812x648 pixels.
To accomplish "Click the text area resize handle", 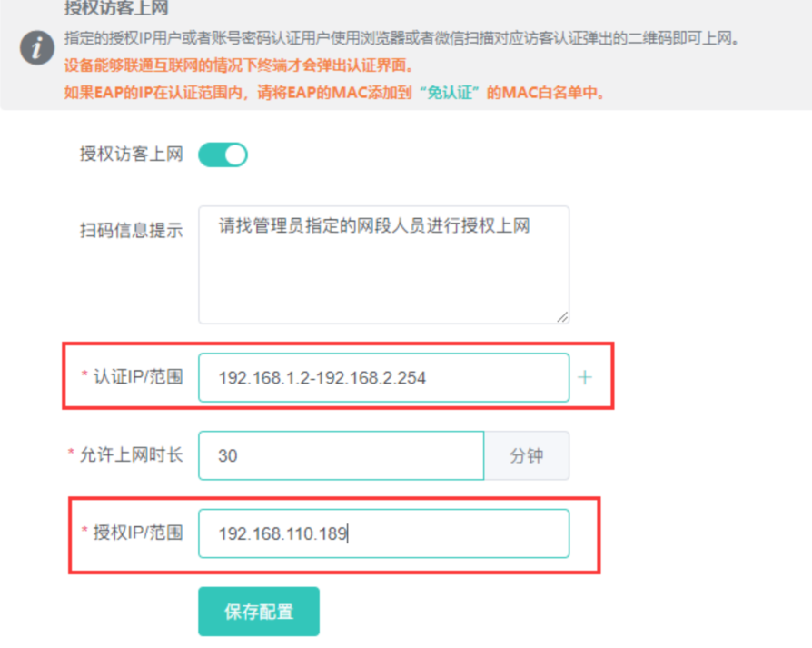I will 562,316.
